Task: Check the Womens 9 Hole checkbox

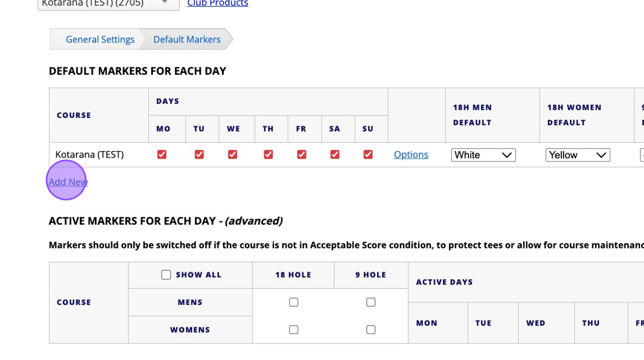Action: point(371,330)
